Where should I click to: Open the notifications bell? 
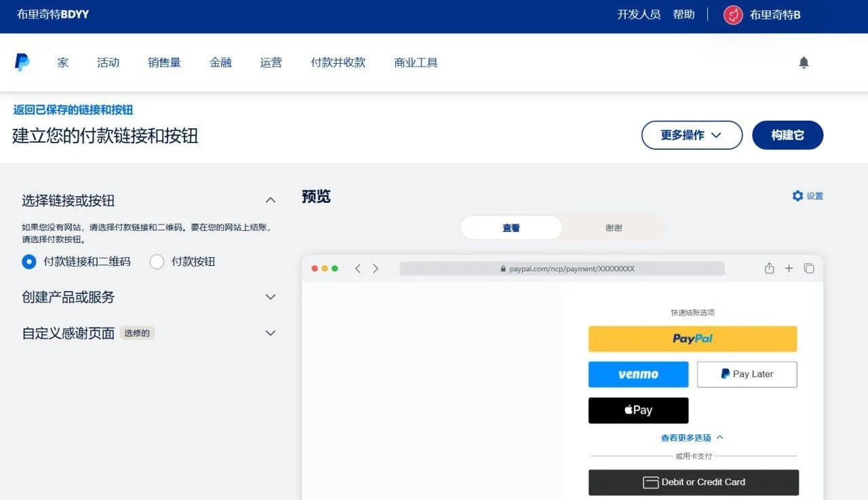(804, 62)
